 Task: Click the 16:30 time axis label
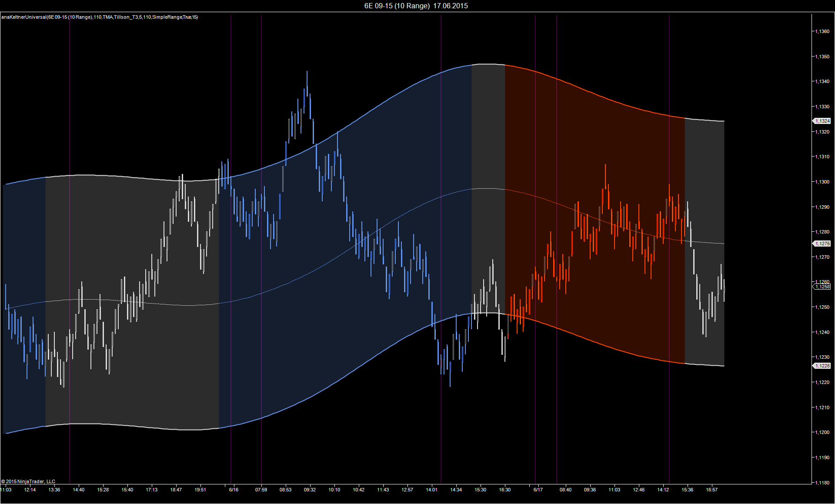click(504, 490)
